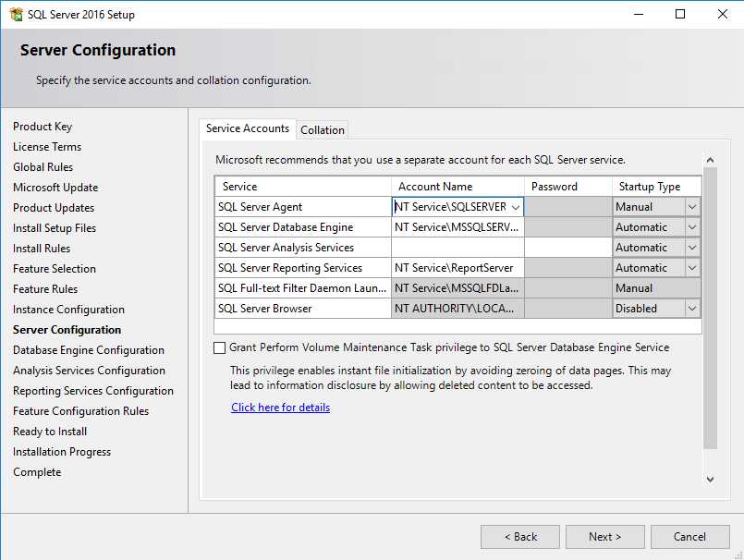The width and height of the screenshot is (744, 560).
Task: Click Full-text Filter Daemon Manual startup cell
Action: [657, 288]
